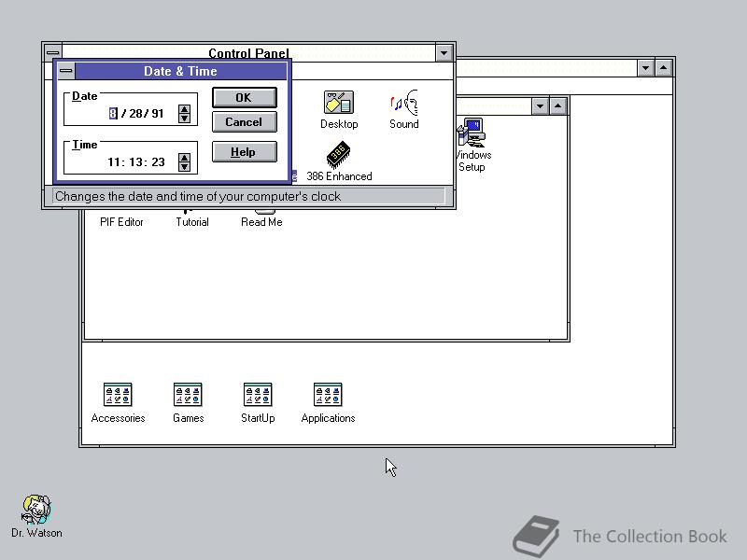Click the Help button in Date & Time
Viewport: 747px width, 560px height.
(x=244, y=152)
